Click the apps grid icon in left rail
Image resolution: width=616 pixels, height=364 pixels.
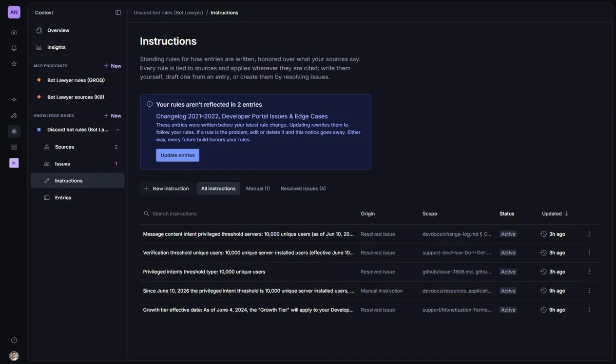[x=14, y=147]
